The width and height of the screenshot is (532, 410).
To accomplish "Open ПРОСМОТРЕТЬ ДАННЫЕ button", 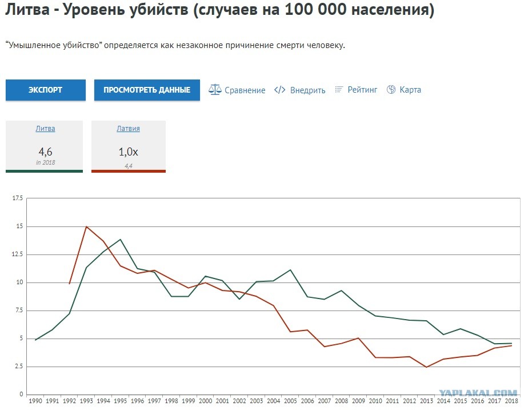I will [x=147, y=90].
